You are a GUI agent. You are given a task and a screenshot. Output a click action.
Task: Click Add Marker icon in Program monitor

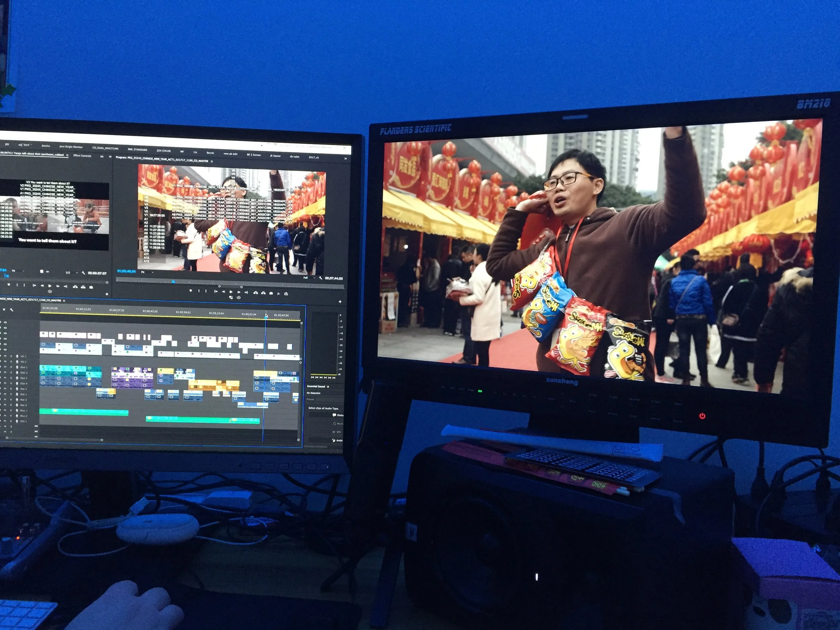click(191, 291)
